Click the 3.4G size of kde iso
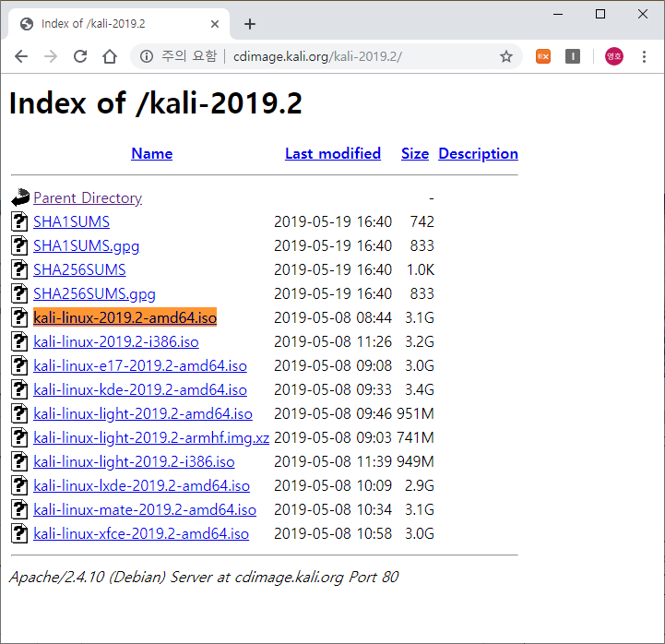The image size is (665, 644). tap(420, 390)
